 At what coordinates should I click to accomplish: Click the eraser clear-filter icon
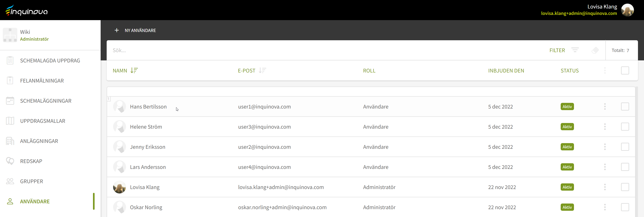tap(595, 50)
